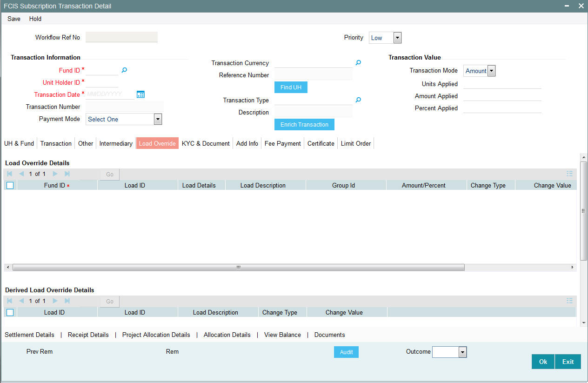Close the FCIS Subscription Transaction Detail window
588x383 pixels.
(581, 6)
